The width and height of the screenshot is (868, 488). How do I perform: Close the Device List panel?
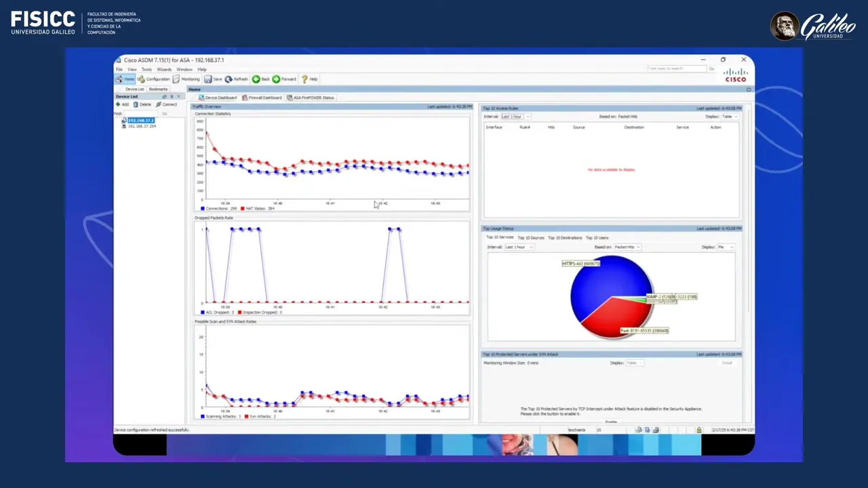pos(180,97)
